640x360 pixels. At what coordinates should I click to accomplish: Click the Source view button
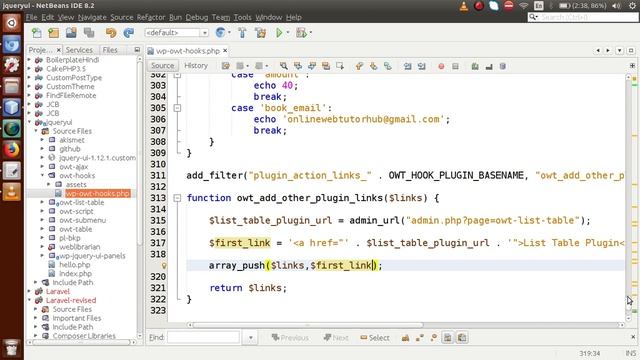(x=162, y=66)
